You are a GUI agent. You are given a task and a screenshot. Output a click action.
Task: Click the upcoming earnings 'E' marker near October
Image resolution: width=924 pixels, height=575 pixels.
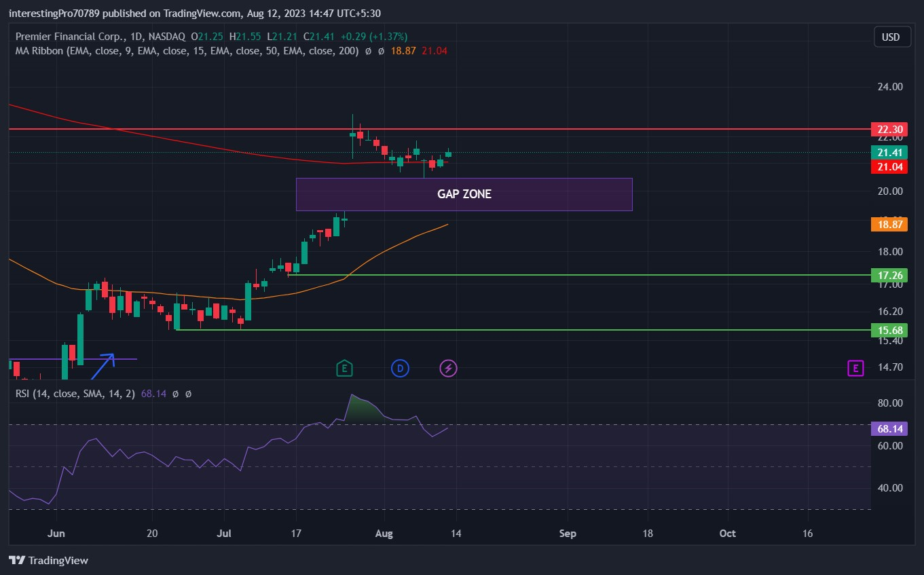[x=855, y=368]
